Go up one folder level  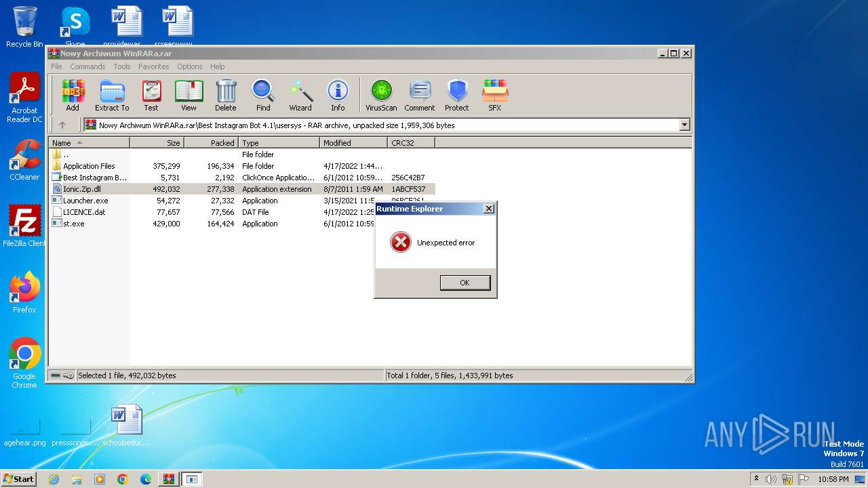pyautogui.click(x=62, y=125)
